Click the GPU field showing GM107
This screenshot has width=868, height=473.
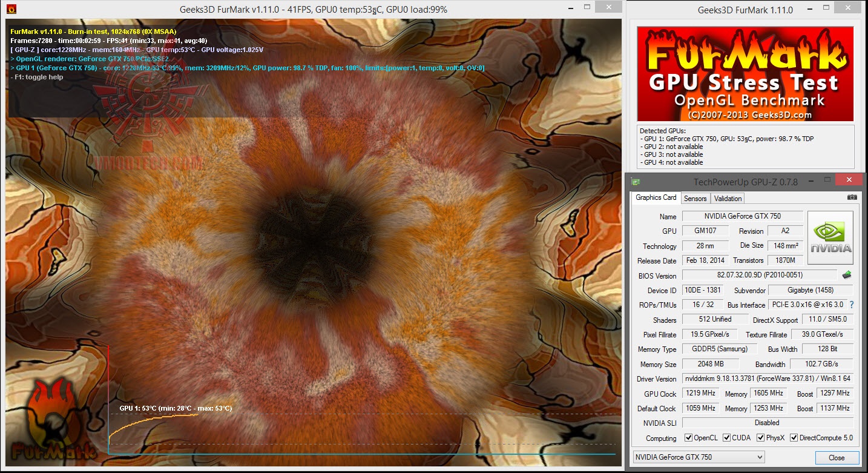point(705,231)
